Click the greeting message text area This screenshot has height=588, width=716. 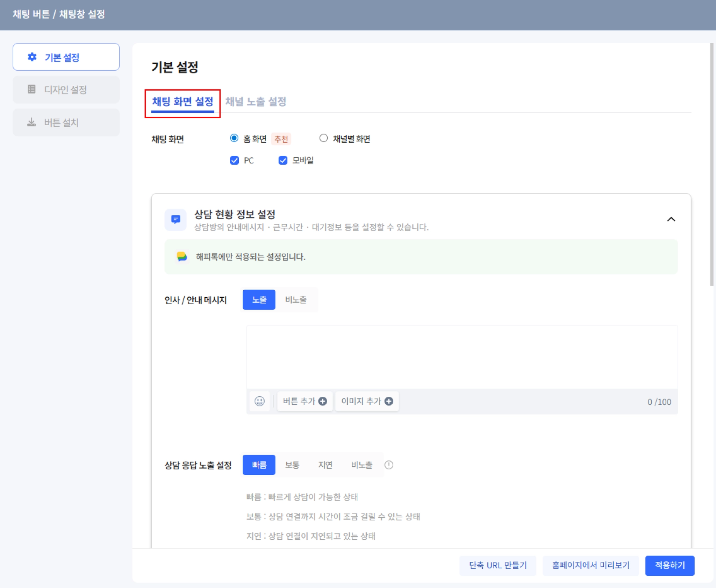click(462, 357)
